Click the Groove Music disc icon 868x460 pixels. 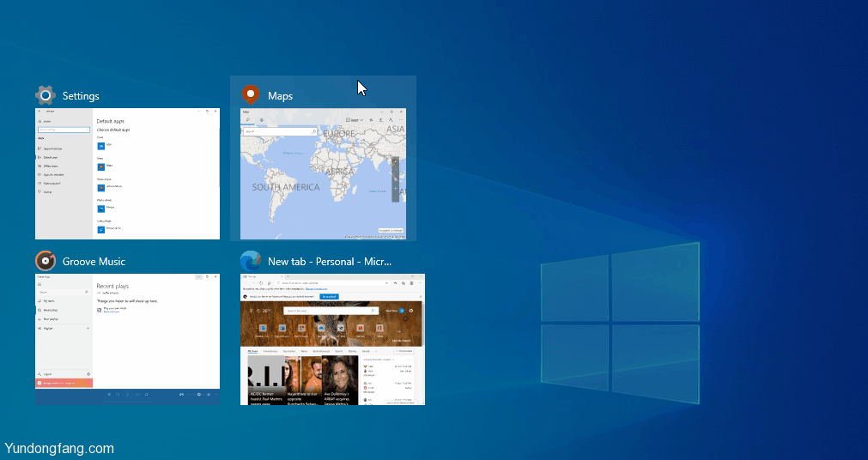click(x=46, y=261)
